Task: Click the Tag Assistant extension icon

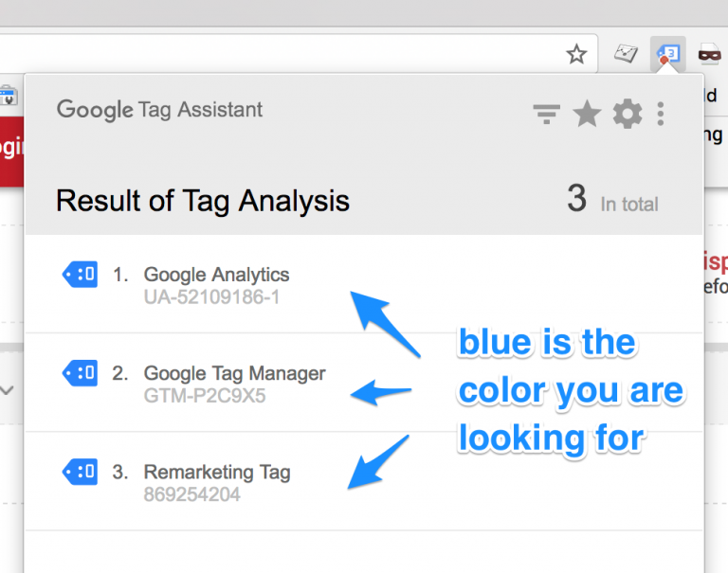Action: [667, 54]
